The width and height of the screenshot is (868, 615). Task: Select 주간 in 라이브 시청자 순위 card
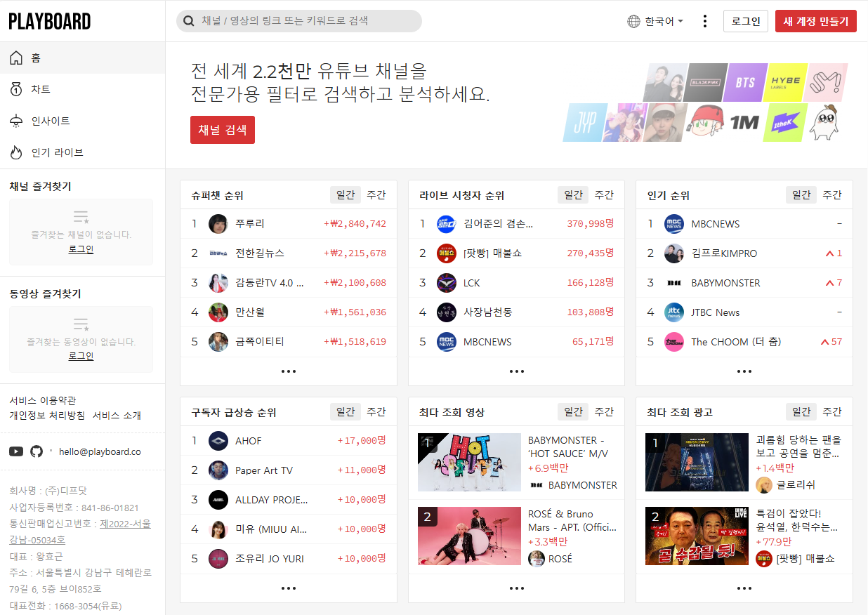point(604,195)
